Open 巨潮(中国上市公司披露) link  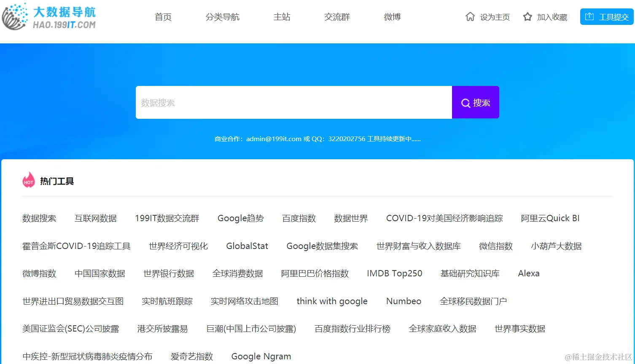pyautogui.click(x=251, y=329)
